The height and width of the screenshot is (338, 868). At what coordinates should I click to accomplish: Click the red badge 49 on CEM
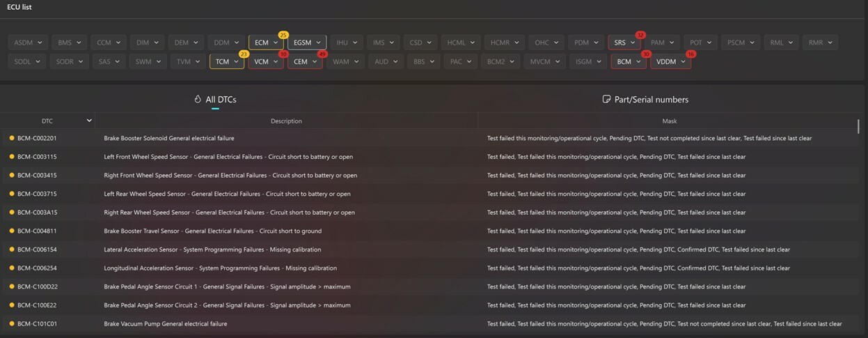pos(322,54)
